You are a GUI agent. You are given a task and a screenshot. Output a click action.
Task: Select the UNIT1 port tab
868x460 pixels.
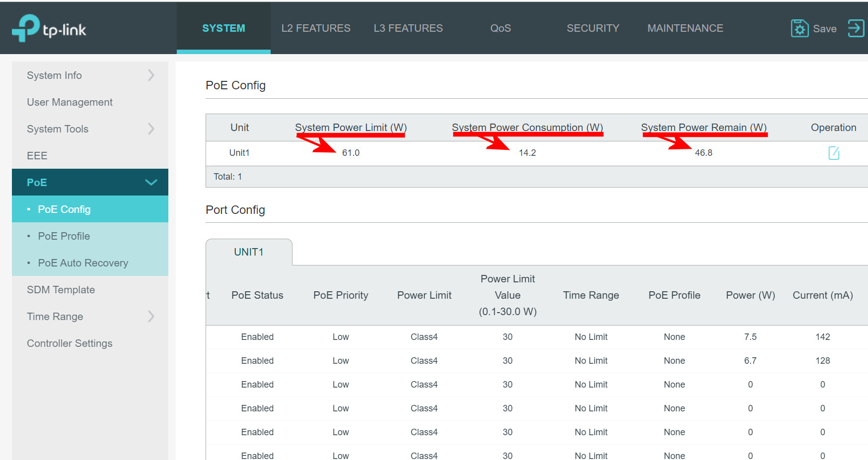[249, 252]
